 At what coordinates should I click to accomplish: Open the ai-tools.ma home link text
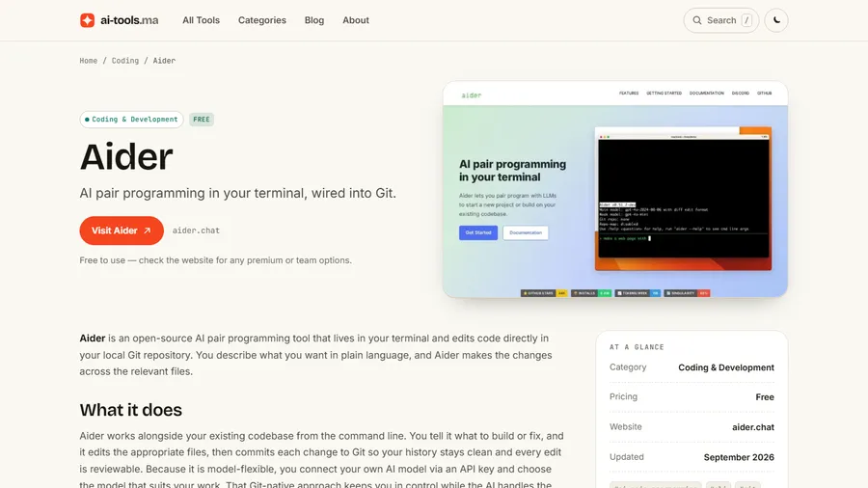coord(129,20)
